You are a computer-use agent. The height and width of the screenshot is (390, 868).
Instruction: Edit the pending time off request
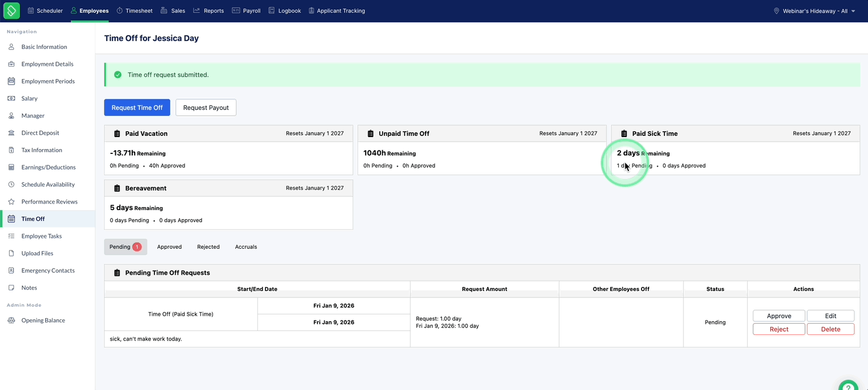pos(831,316)
